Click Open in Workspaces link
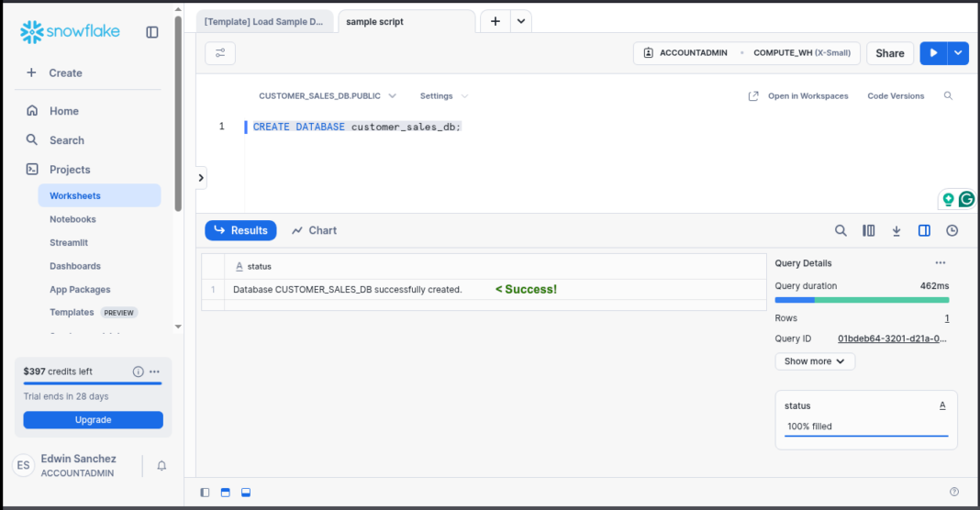980x510 pixels. coord(798,95)
